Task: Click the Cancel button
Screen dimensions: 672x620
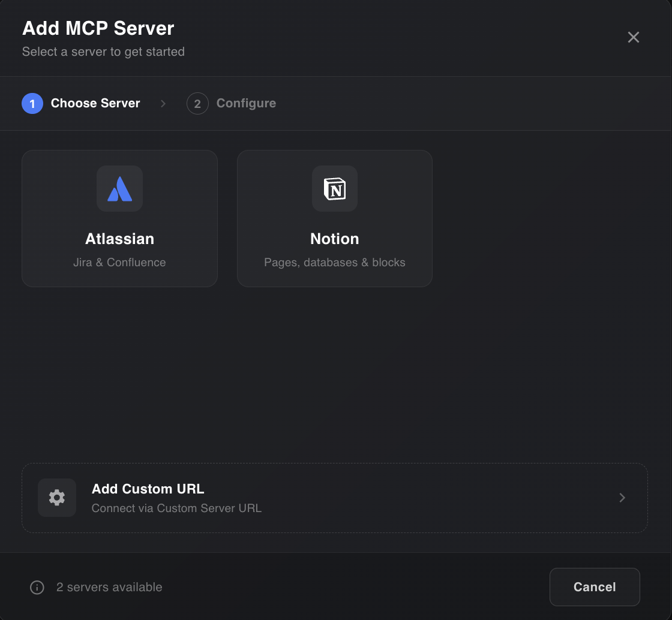Action: (595, 587)
